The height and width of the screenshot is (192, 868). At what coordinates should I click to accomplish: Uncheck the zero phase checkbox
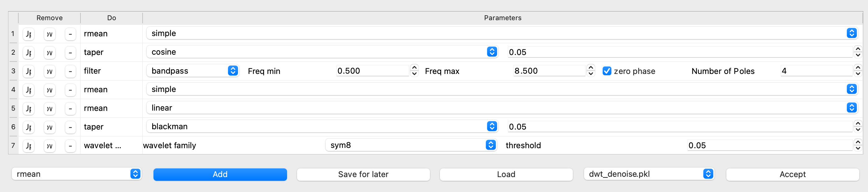pos(607,71)
